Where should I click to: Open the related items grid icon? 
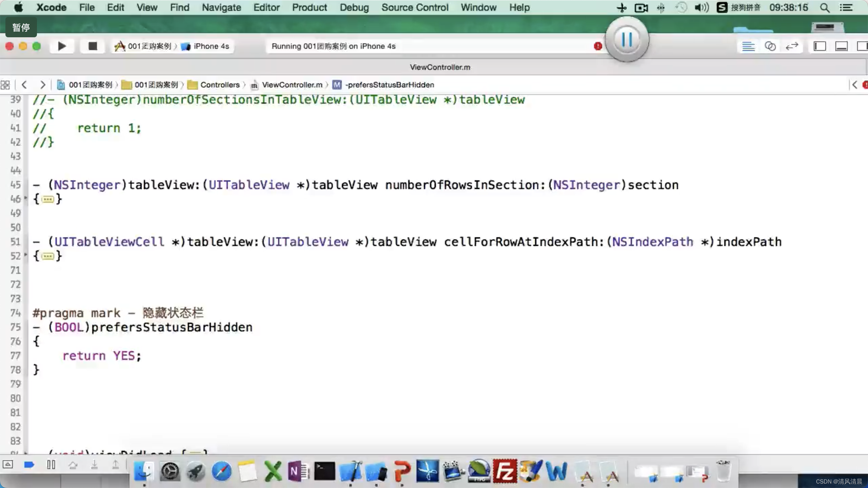point(5,85)
